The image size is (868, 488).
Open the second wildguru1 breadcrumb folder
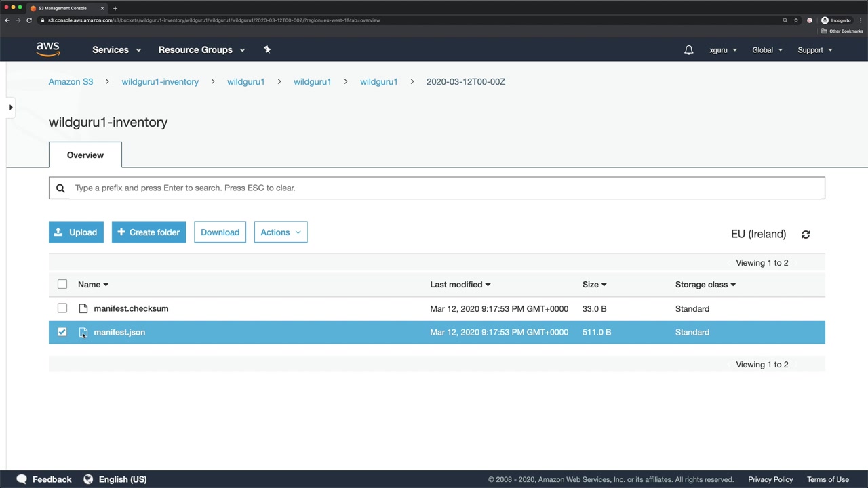click(312, 82)
